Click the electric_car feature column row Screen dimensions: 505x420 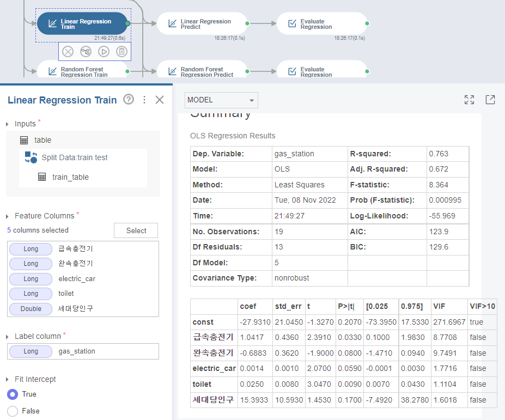click(x=83, y=279)
